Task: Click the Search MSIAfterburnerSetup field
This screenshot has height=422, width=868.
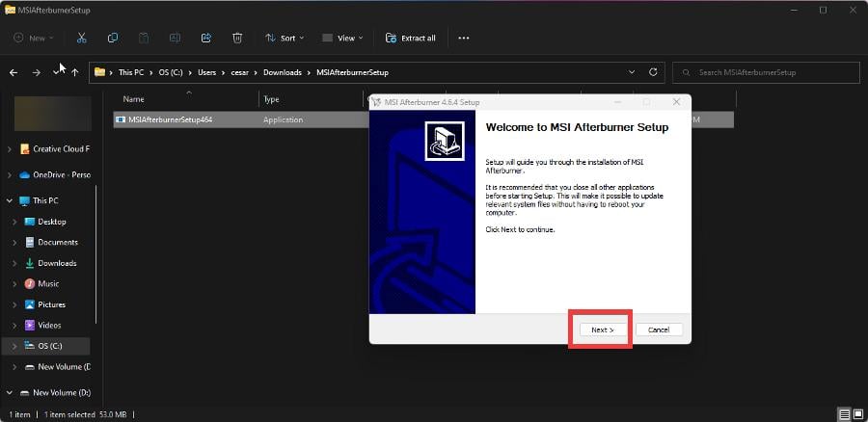Action: pos(766,72)
